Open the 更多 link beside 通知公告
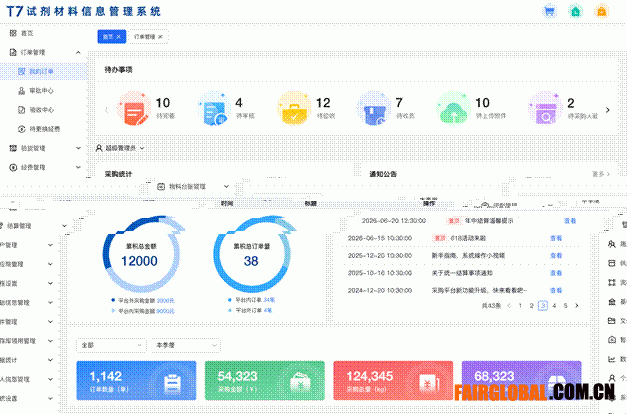This screenshot has width=627, height=414. pos(601,174)
